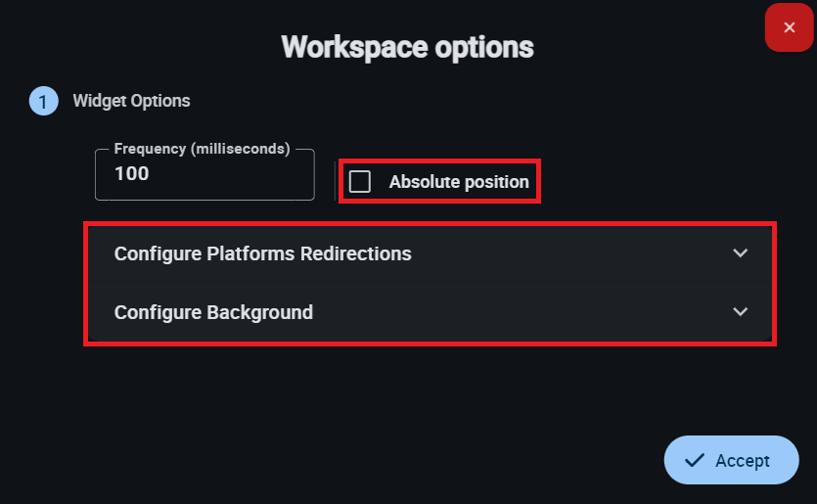Expand Configure Platforms Redirections section

click(x=262, y=253)
